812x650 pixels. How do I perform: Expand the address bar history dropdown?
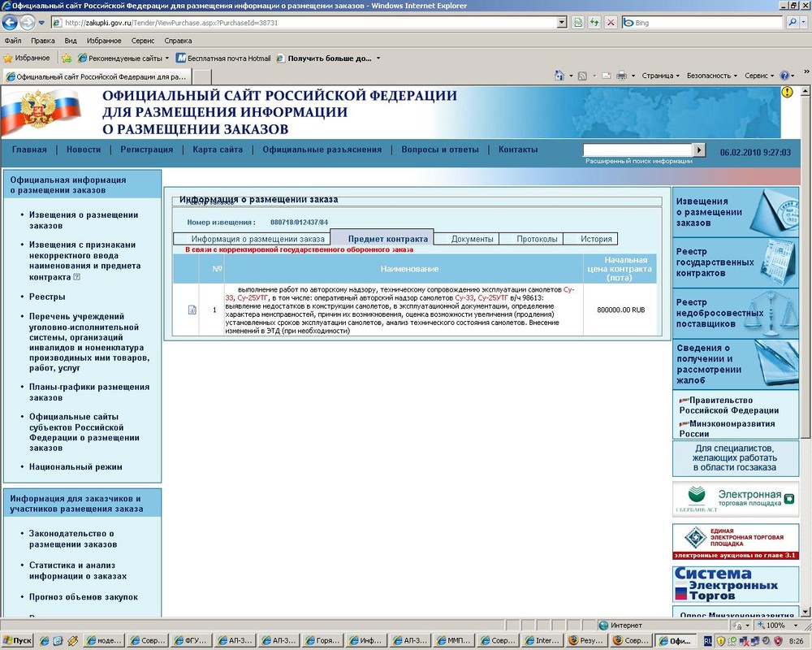(x=563, y=22)
